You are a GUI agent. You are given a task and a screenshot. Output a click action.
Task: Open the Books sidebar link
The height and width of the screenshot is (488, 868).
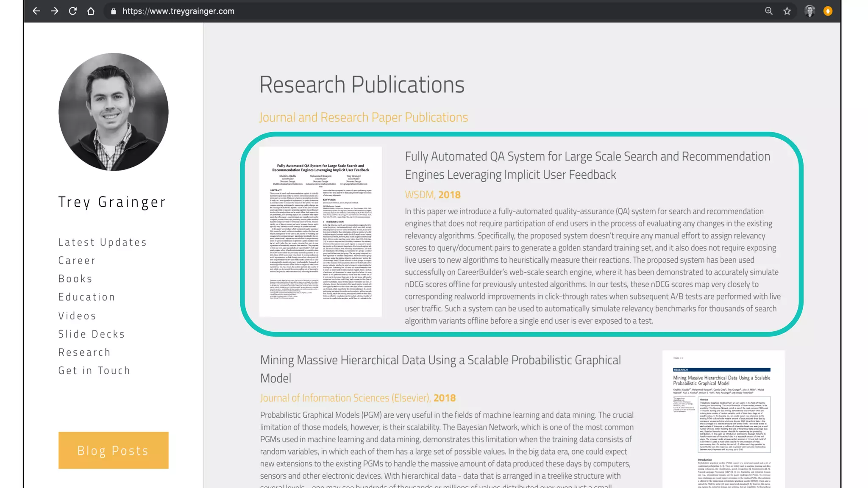75,279
